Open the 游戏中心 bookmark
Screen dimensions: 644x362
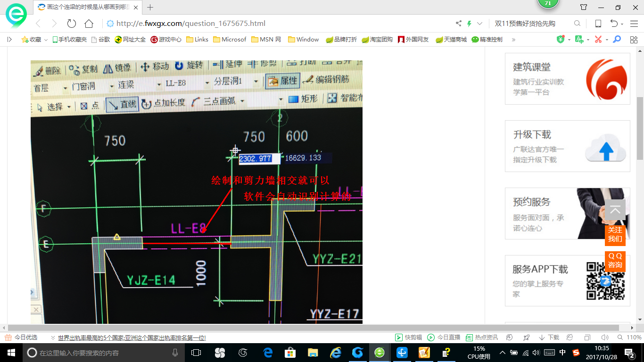point(166,40)
